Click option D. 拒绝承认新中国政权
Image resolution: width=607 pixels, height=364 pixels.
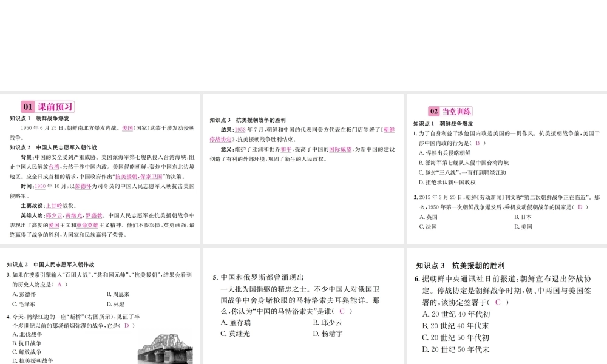(x=447, y=183)
